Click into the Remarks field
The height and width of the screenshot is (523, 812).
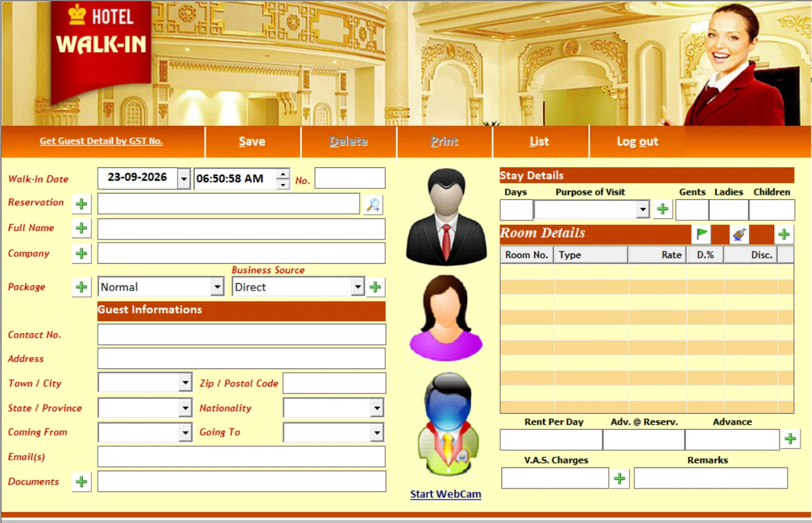710,478
